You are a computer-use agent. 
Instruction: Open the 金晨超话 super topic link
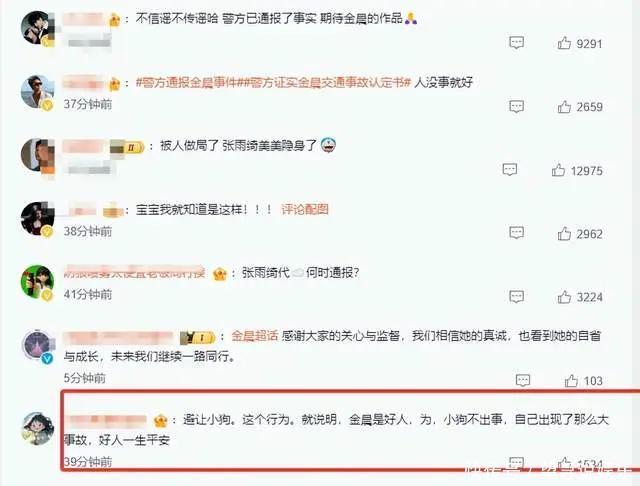255,336
